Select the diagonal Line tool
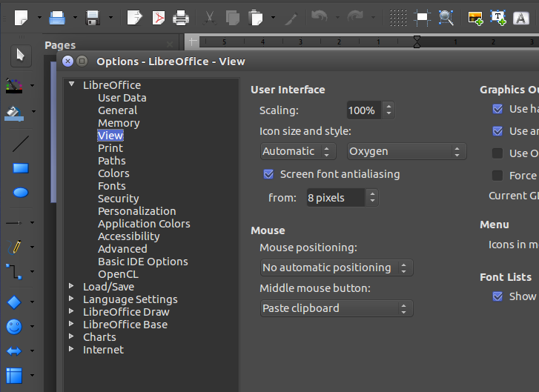Viewport: 539px width, 392px height. coord(21,144)
